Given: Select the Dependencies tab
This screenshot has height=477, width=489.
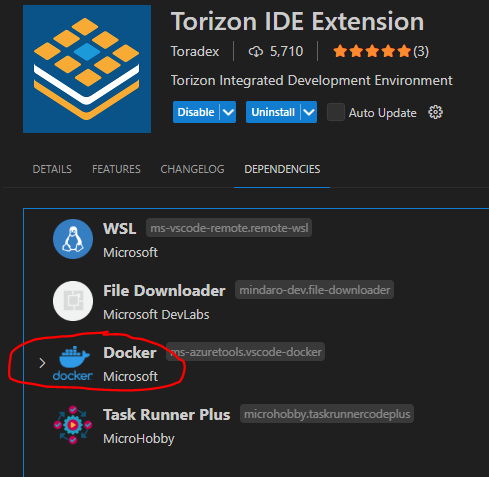Looking at the screenshot, I should (282, 169).
